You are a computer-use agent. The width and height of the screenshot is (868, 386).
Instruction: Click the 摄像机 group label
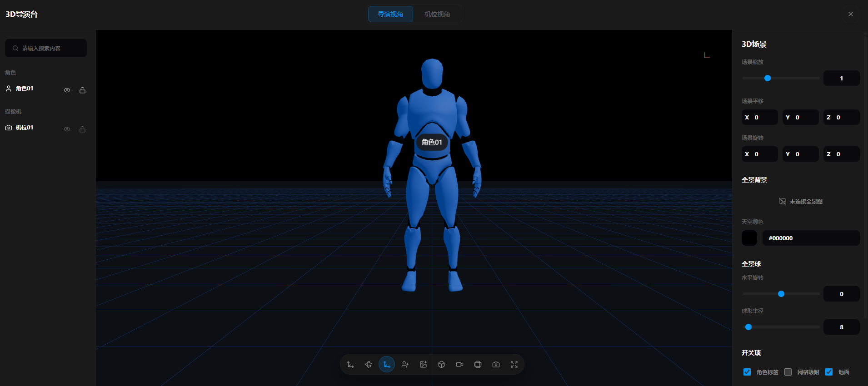coord(13,111)
